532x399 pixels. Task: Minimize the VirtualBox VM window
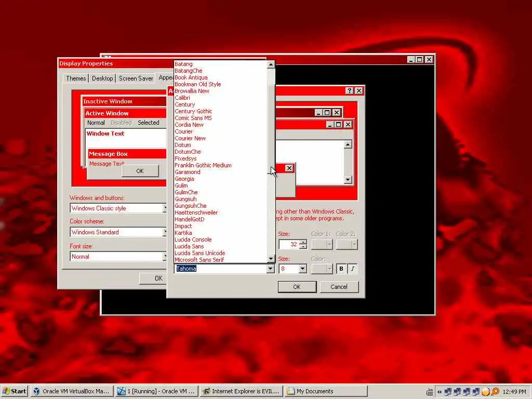(411, 59)
